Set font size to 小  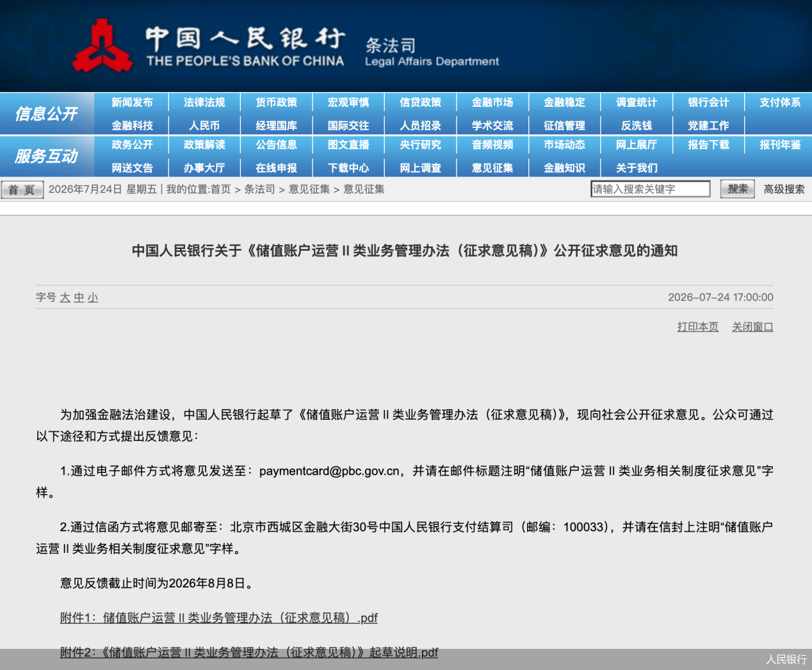93,298
